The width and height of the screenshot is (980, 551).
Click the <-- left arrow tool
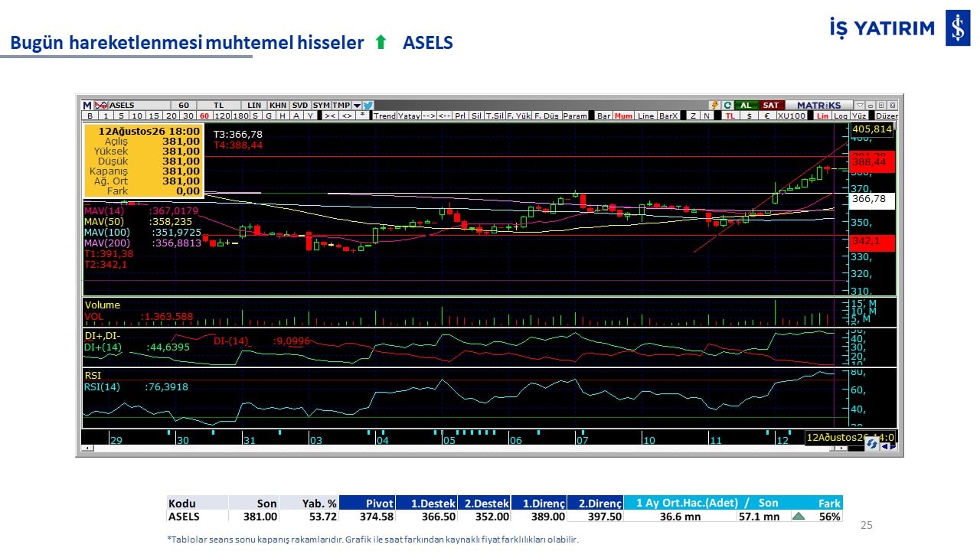(x=445, y=116)
